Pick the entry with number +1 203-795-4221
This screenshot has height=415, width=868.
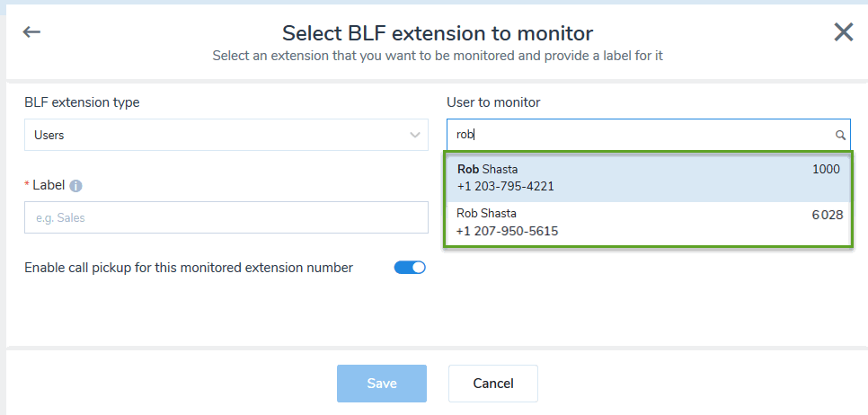click(x=505, y=187)
